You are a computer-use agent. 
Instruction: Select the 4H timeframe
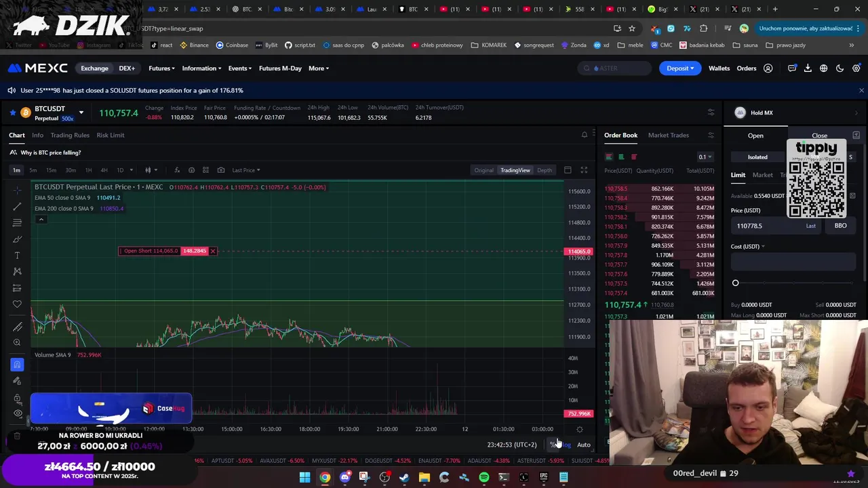pyautogui.click(x=104, y=170)
